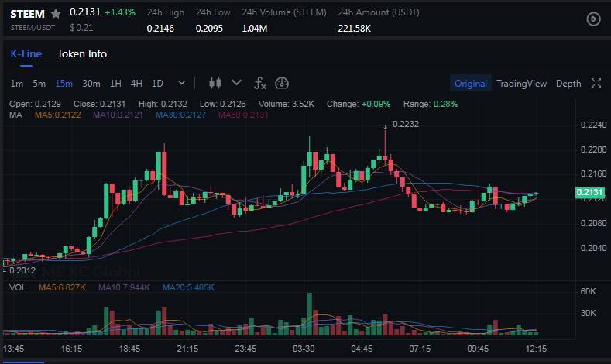
Task: Expand chart style dropdown arrow
Action: (x=236, y=83)
